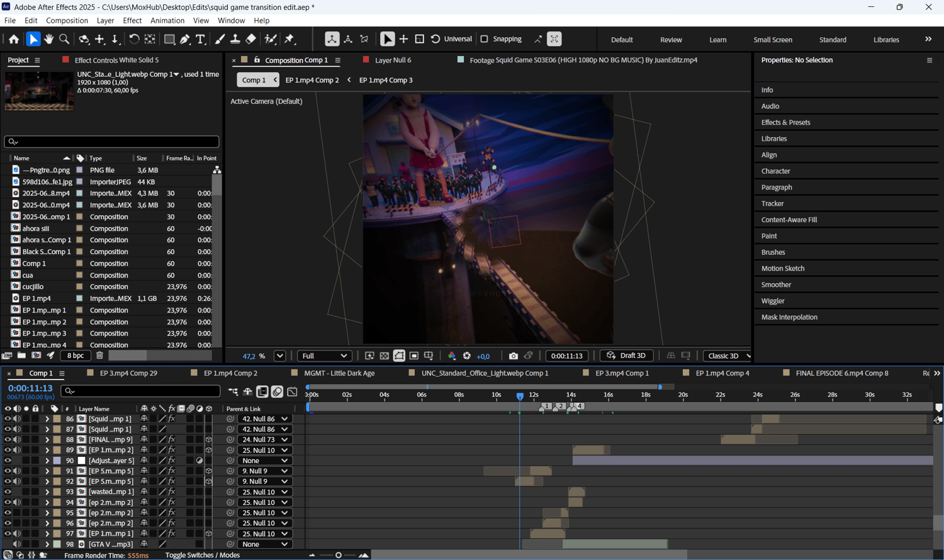Open the Wiggler panel

773,301
